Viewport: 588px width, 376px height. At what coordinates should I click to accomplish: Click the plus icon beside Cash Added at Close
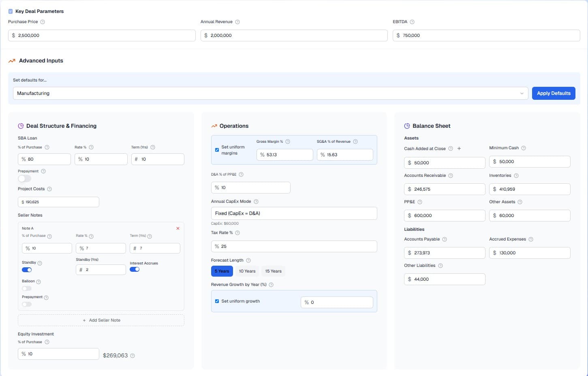click(459, 148)
